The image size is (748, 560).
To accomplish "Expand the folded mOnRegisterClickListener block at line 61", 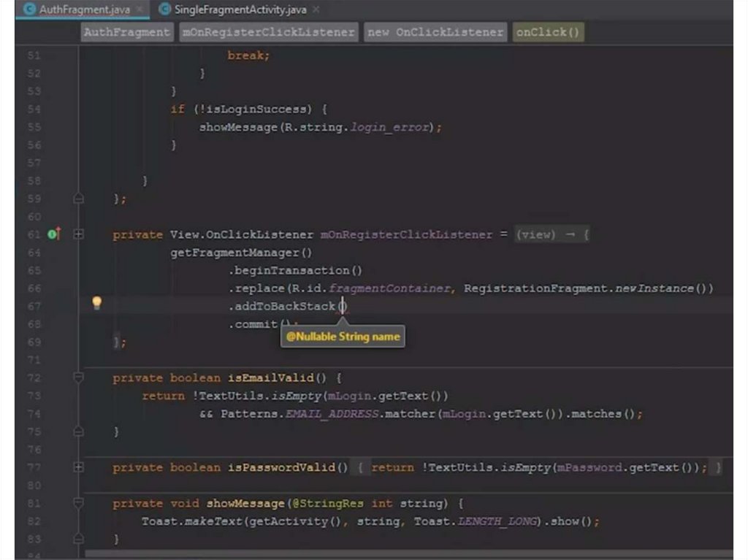I will [x=79, y=234].
